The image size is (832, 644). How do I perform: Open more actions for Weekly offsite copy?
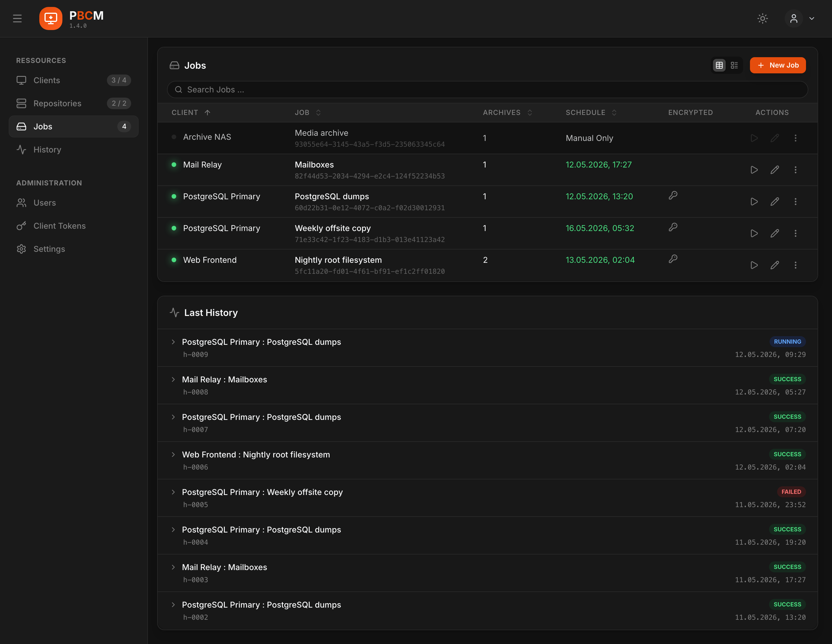pyautogui.click(x=795, y=233)
